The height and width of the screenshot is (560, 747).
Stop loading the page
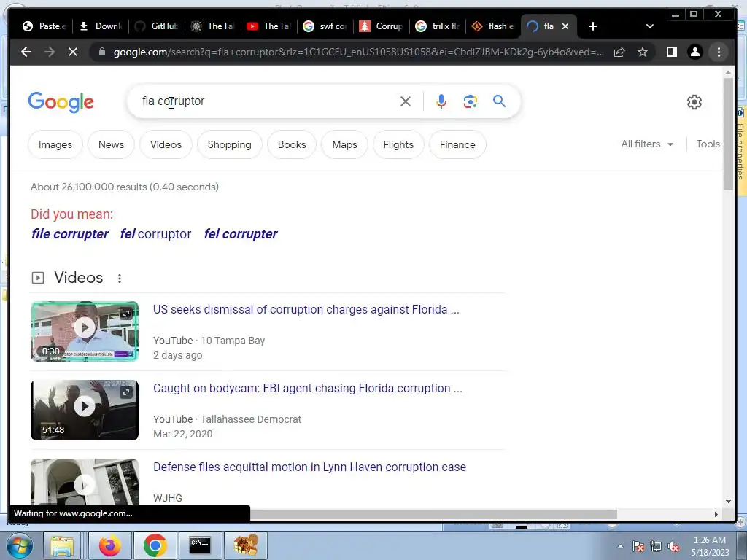pyautogui.click(x=73, y=52)
